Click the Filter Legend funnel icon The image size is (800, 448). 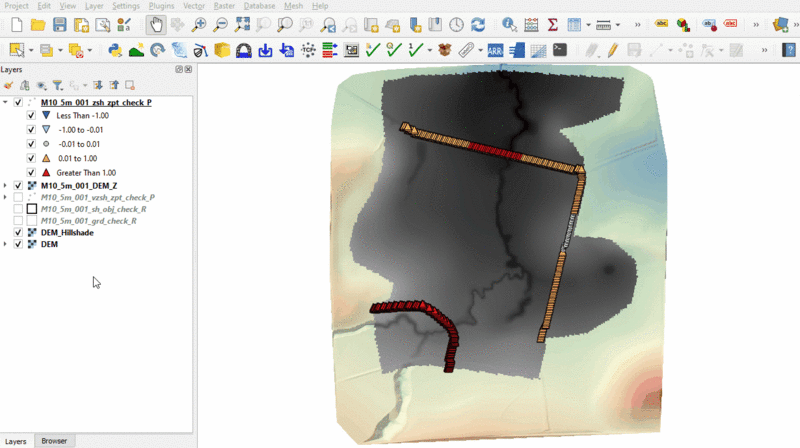[x=57, y=86]
